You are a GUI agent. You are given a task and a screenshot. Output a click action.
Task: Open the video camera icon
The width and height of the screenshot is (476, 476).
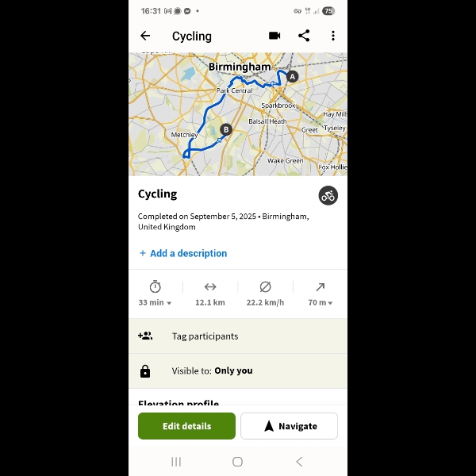(274, 36)
